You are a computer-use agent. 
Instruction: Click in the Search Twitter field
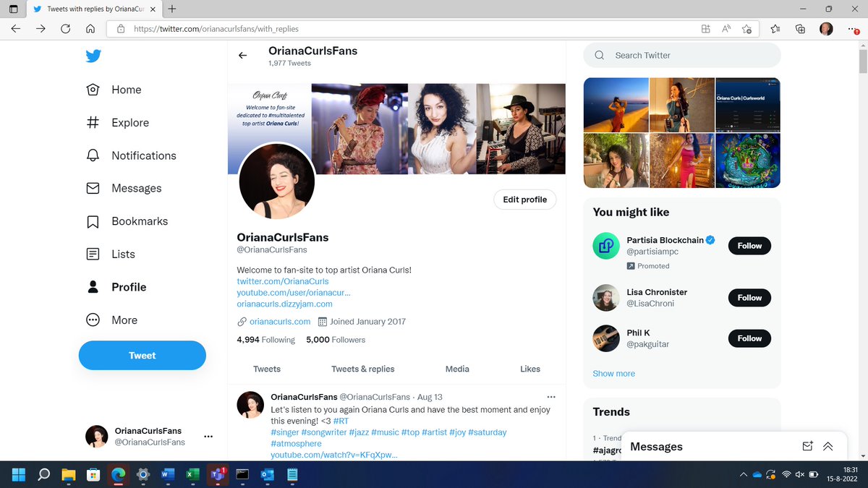coord(682,55)
